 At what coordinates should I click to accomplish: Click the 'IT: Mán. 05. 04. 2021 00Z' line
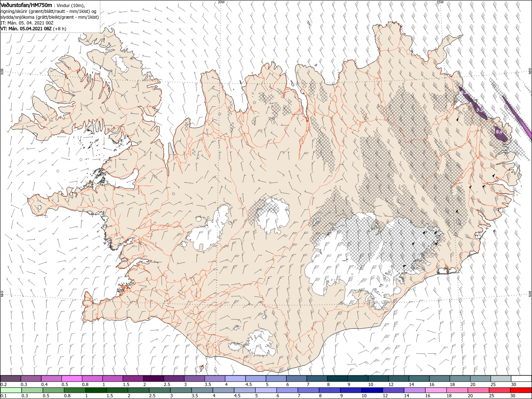point(27,23)
